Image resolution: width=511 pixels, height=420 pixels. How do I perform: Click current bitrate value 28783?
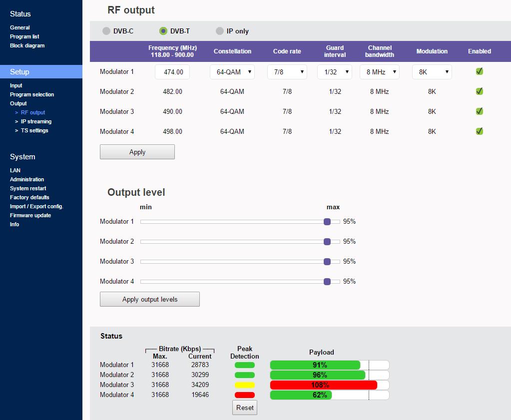coord(200,365)
